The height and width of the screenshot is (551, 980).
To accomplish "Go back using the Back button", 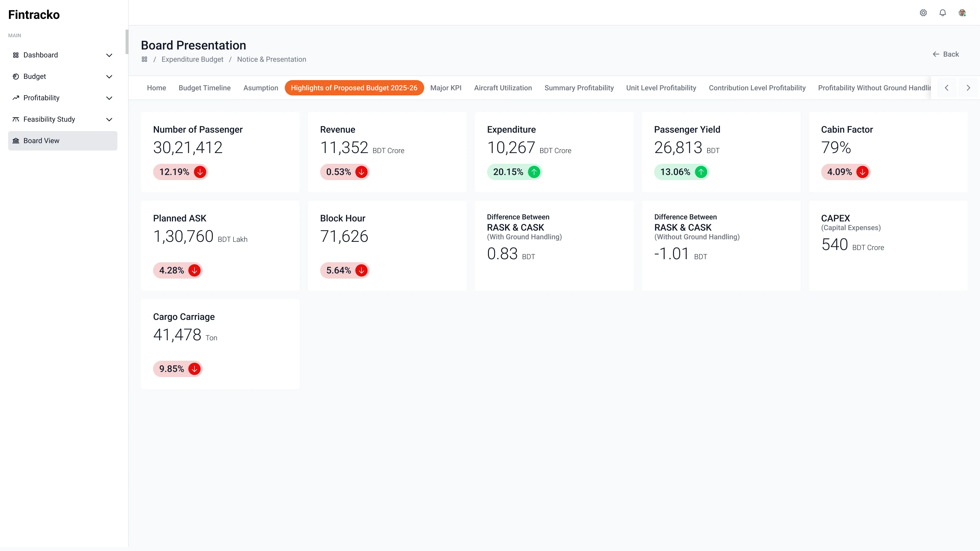I will (946, 54).
